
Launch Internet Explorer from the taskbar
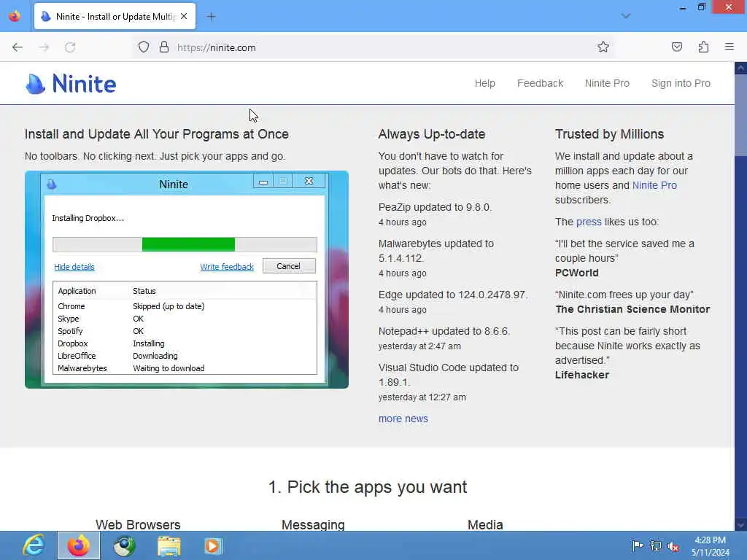pos(34,545)
